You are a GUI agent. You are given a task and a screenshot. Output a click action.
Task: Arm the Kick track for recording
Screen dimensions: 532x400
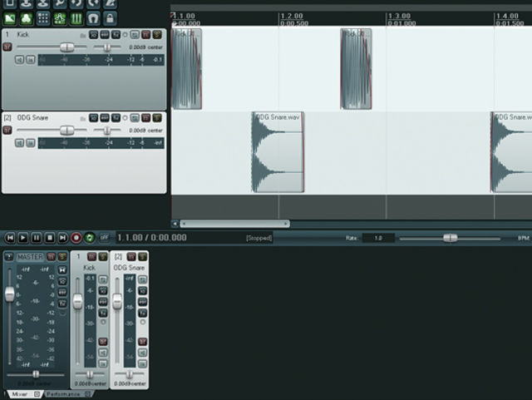point(7,47)
